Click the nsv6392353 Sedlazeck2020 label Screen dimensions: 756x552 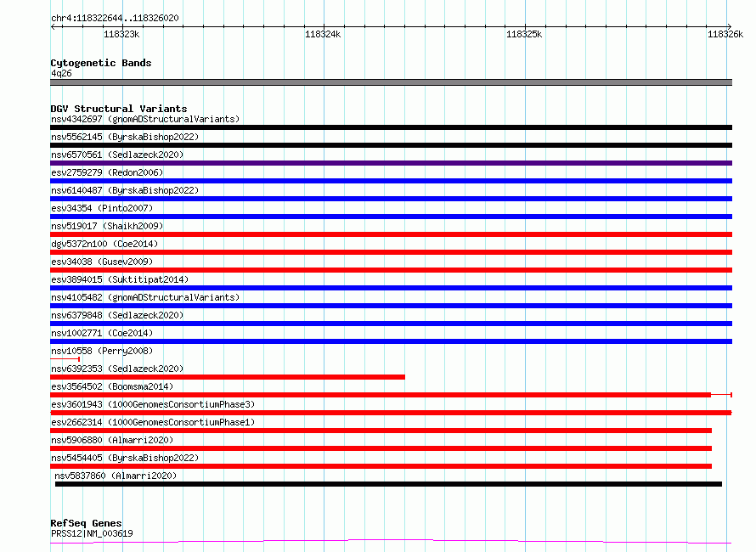pyautogui.click(x=117, y=369)
